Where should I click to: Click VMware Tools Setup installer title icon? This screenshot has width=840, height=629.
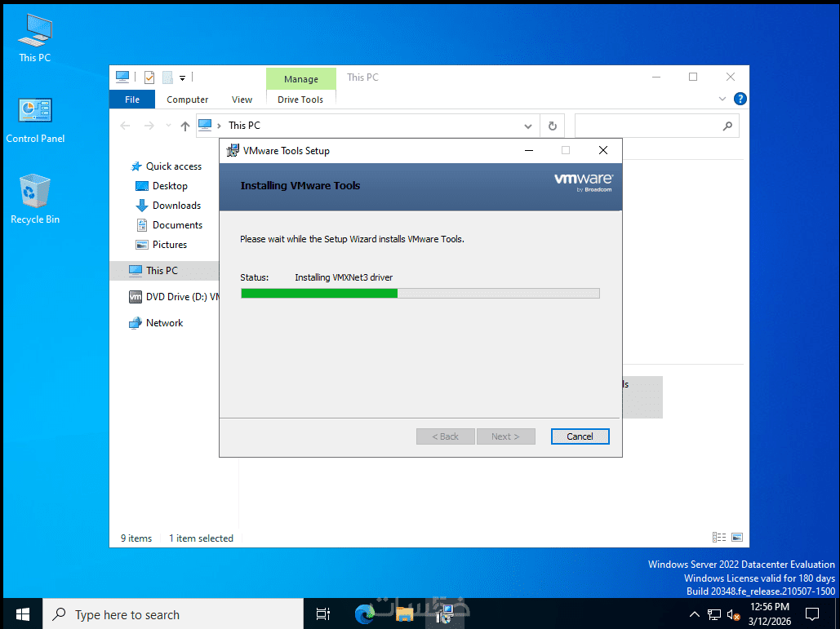pyautogui.click(x=233, y=150)
